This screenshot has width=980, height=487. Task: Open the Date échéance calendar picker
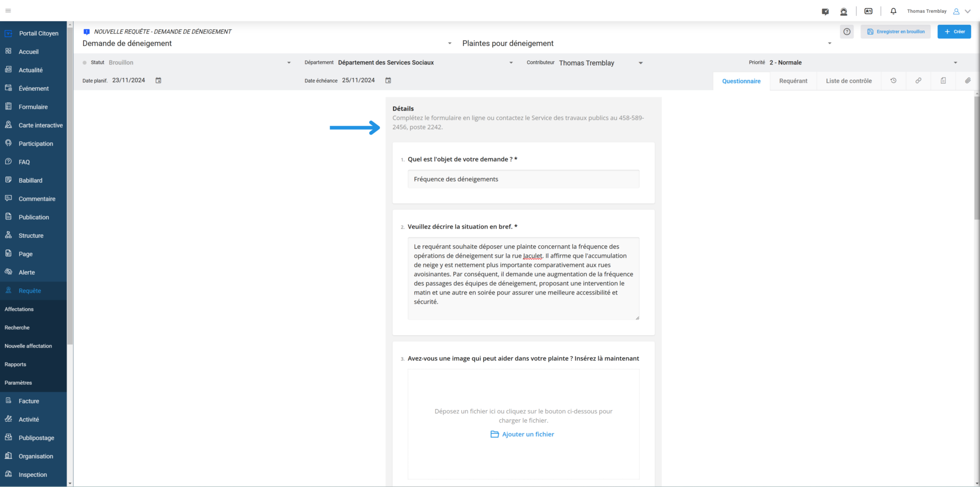388,80
